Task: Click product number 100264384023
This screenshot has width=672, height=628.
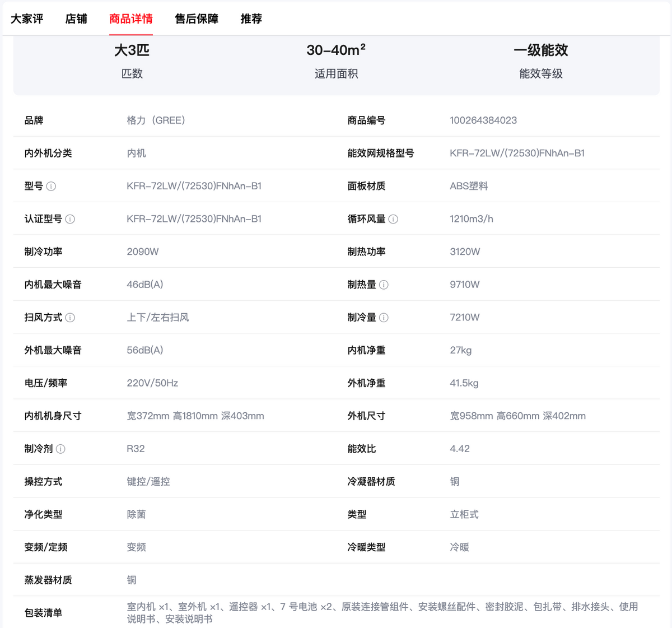Action: 483,120
